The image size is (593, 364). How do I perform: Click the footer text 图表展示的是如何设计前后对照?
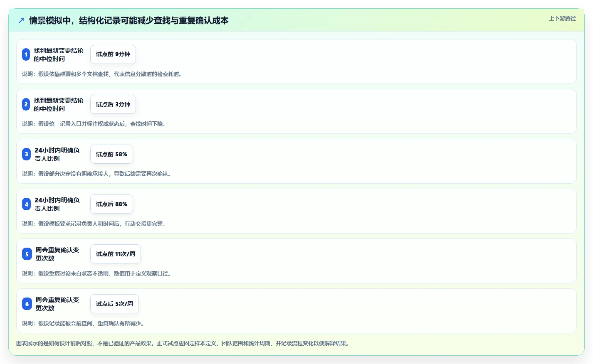point(183,343)
